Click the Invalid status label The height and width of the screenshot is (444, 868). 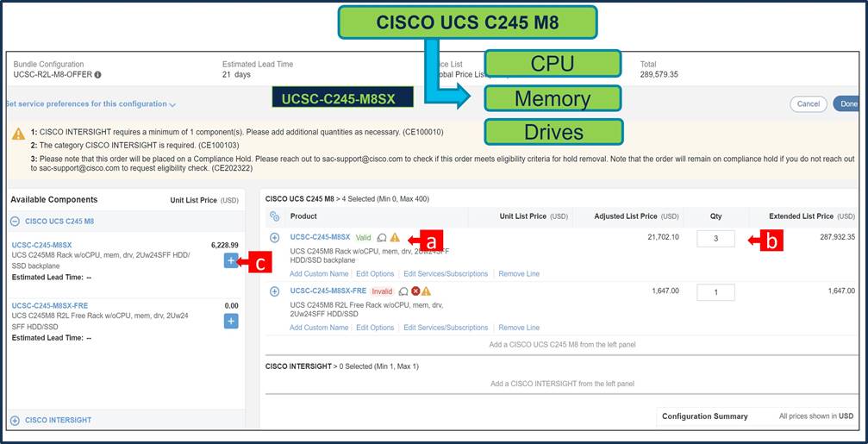382,291
